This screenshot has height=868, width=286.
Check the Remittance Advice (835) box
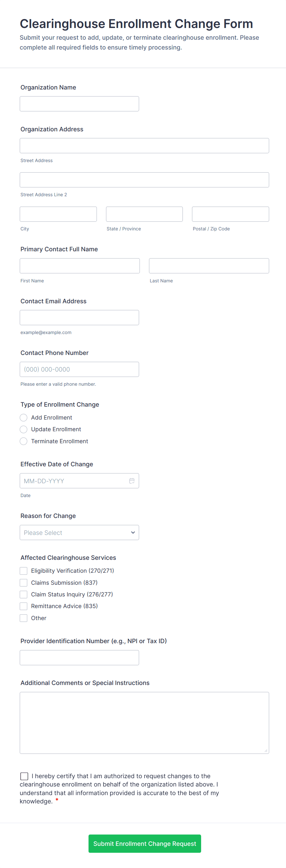tap(24, 606)
